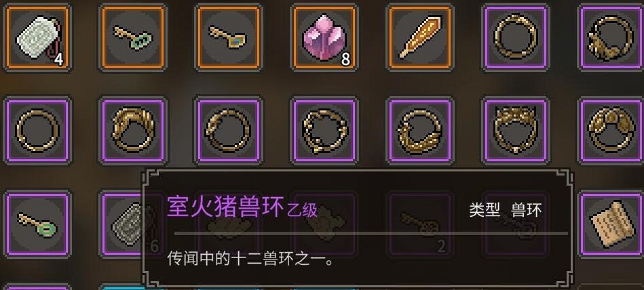This screenshot has height=290, width=644.
Task: Pick the ring with feathered lower-left edge
Action: click(420, 131)
